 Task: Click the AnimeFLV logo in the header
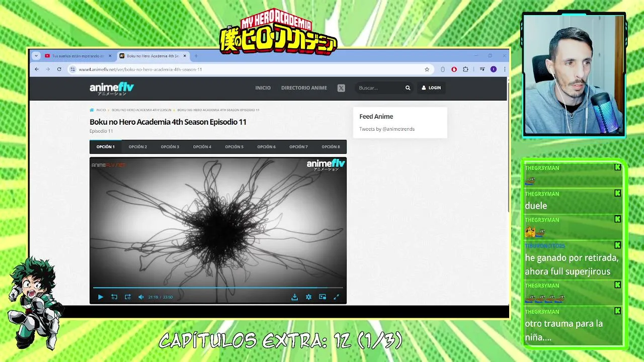pos(112,88)
